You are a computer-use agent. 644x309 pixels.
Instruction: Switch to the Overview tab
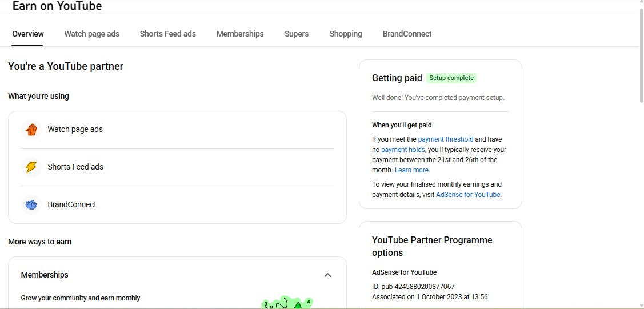click(x=28, y=34)
